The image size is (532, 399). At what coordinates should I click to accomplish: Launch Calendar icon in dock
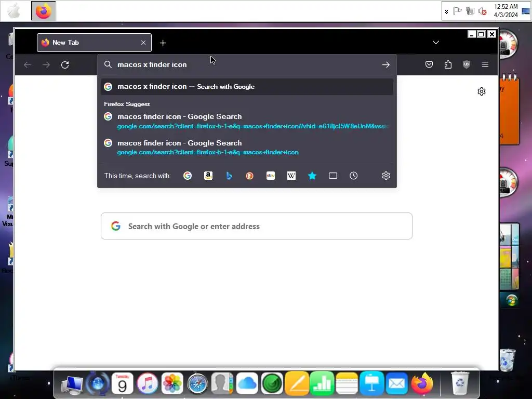click(x=122, y=384)
